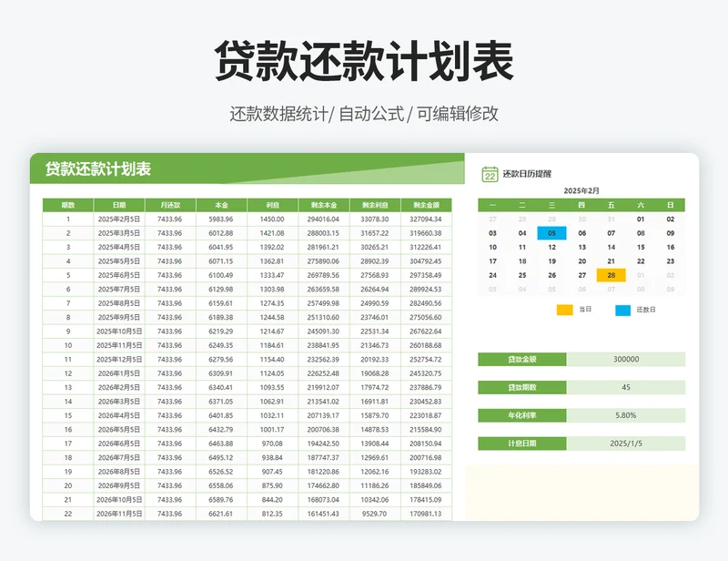This screenshot has width=728, height=561.
Task: Select remaining principal cell 294016.04
Action: 324,219
